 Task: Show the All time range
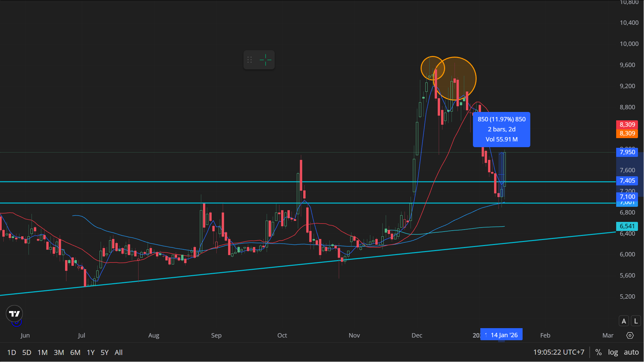coord(118,353)
